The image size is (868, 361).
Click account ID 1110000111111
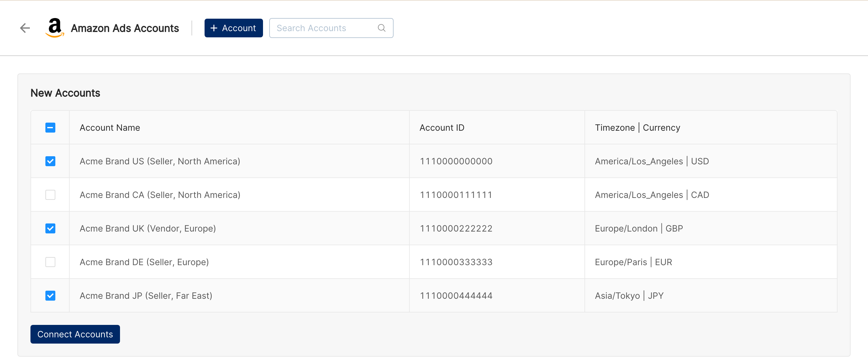[456, 195]
